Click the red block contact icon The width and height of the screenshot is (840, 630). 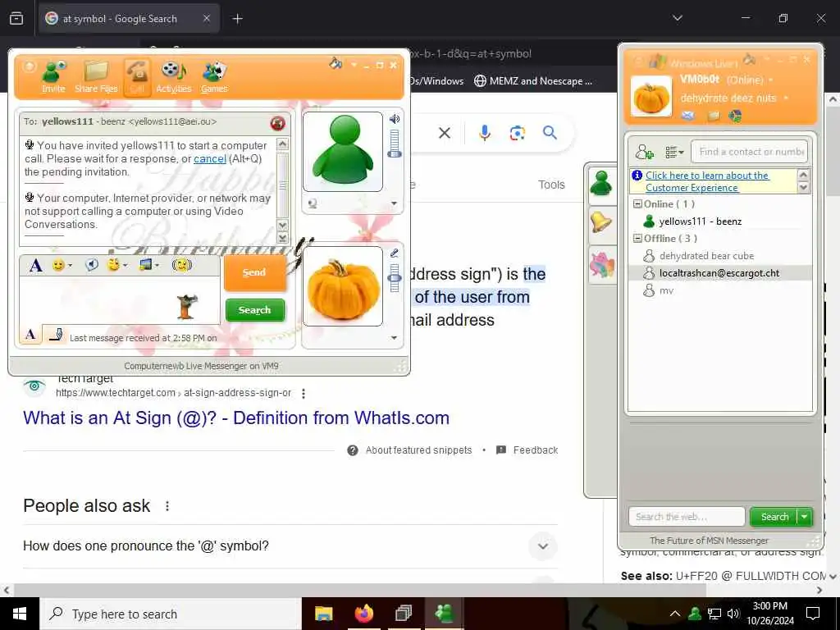[x=277, y=123]
